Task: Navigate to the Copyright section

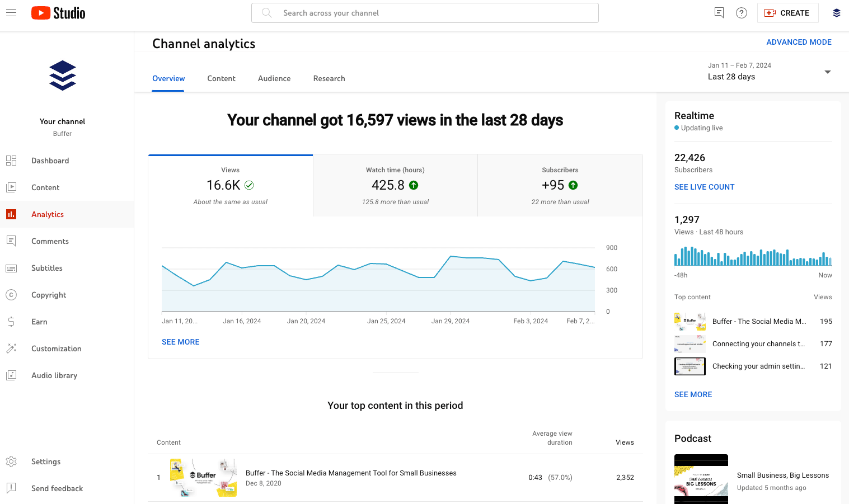Action: 49,295
